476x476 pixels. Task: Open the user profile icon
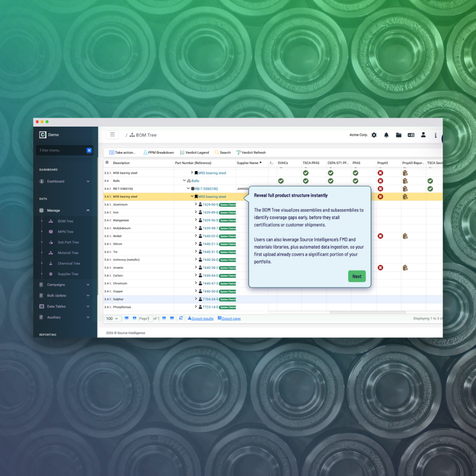pyautogui.click(x=423, y=135)
